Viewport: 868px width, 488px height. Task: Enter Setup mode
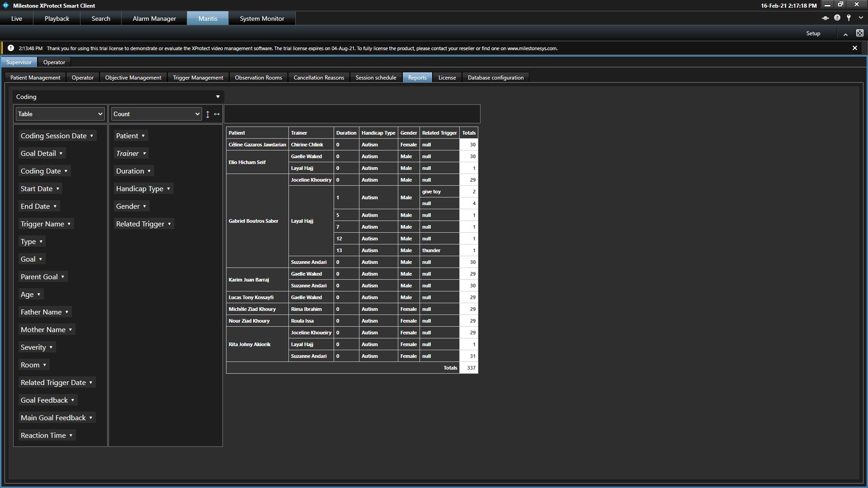pyautogui.click(x=813, y=33)
